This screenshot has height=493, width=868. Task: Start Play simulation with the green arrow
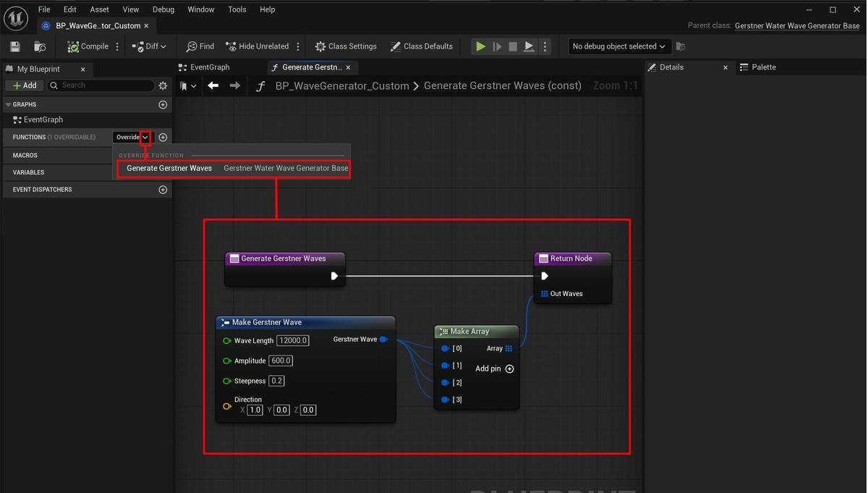pyautogui.click(x=480, y=46)
